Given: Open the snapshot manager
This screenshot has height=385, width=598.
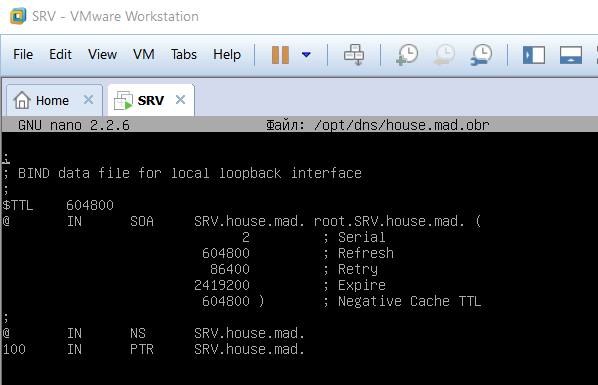Looking at the screenshot, I should pos(481,55).
